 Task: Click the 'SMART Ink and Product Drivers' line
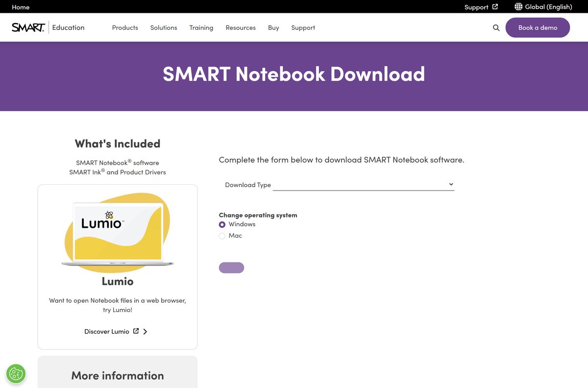tap(118, 172)
